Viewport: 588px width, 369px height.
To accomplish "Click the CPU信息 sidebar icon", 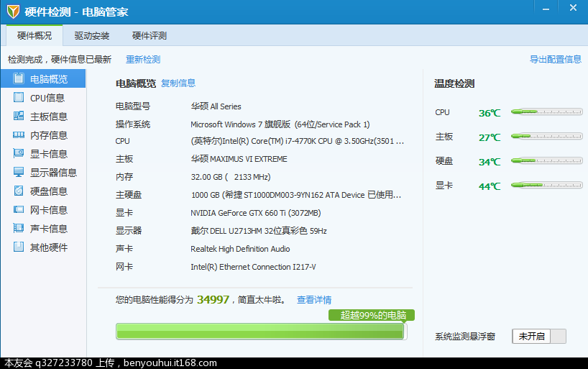I will pyautogui.click(x=19, y=97).
